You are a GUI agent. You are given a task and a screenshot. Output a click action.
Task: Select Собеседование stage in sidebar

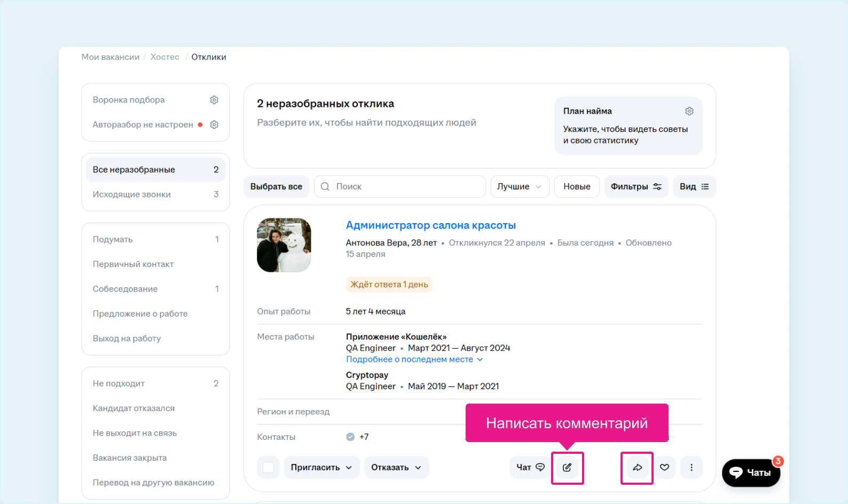tap(155, 289)
